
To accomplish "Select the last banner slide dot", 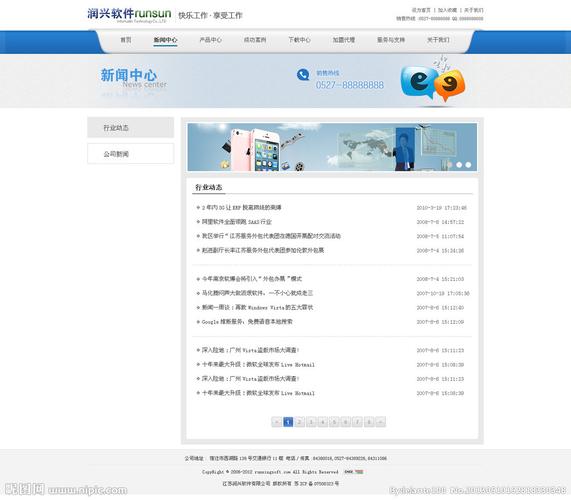I will pyautogui.click(x=468, y=165).
